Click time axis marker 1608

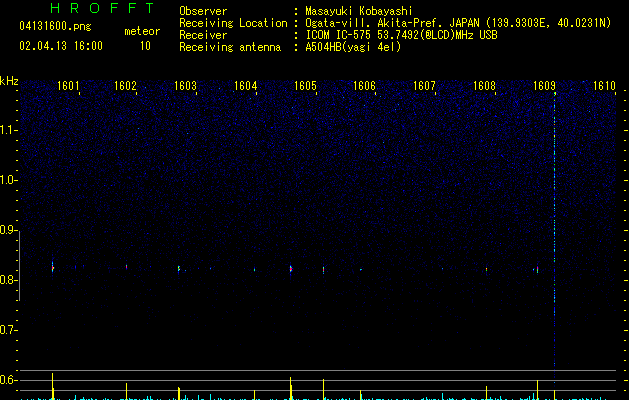[485, 86]
